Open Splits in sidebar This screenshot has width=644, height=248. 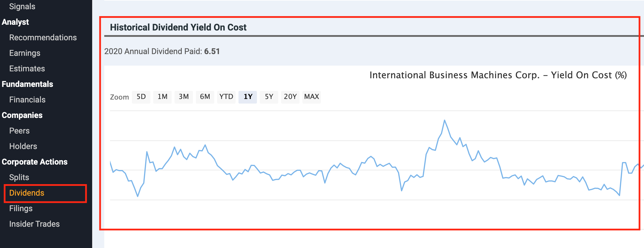(x=19, y=177)
